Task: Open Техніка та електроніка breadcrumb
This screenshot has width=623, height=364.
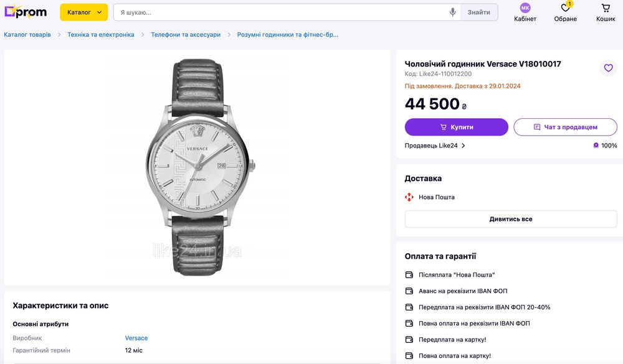Action: click(x=101, y=35)
